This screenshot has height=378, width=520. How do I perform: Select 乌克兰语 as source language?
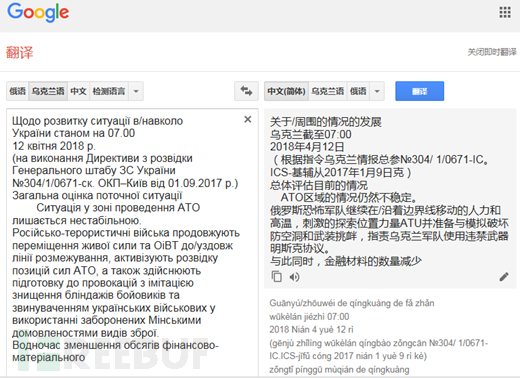tap(48, 91)
